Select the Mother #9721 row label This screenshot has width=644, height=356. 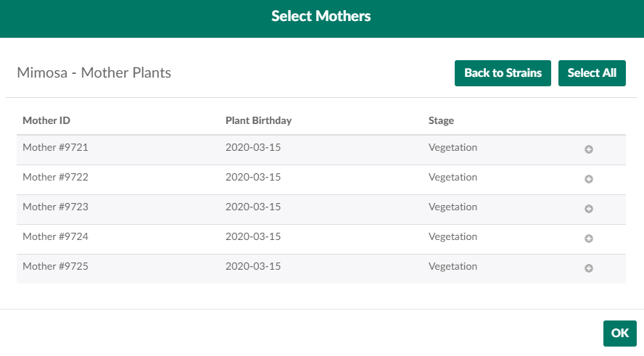click(x=55, y=148)
